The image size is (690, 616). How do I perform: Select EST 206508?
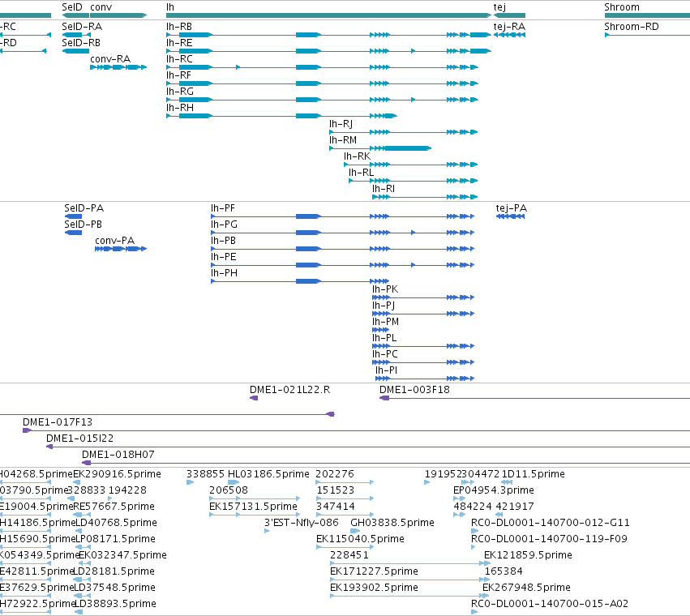point(255,499)
